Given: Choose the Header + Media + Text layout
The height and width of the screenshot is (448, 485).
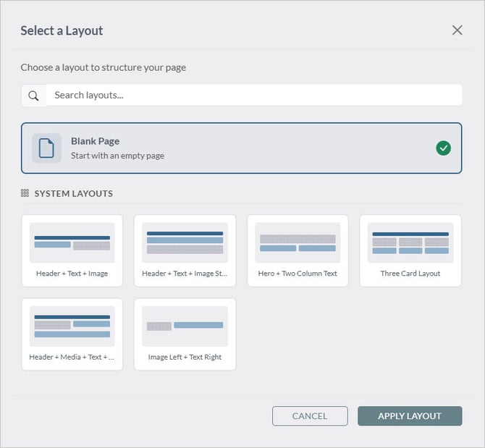Looking at the screenshot, I should coord(72,334).
